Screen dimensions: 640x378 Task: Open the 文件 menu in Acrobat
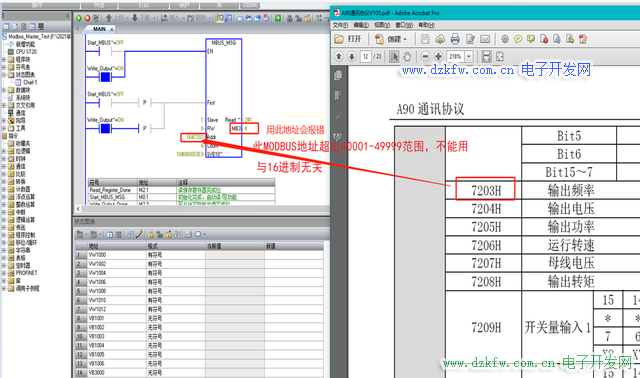click(x=340, y=25)
